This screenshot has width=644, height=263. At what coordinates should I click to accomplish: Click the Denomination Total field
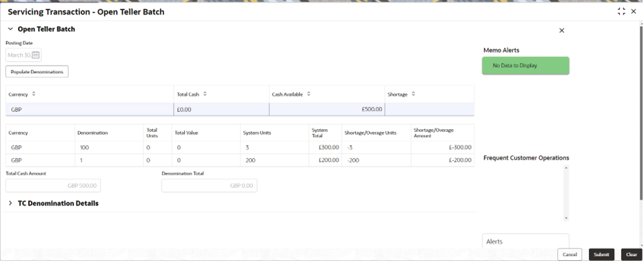(210, 186)
